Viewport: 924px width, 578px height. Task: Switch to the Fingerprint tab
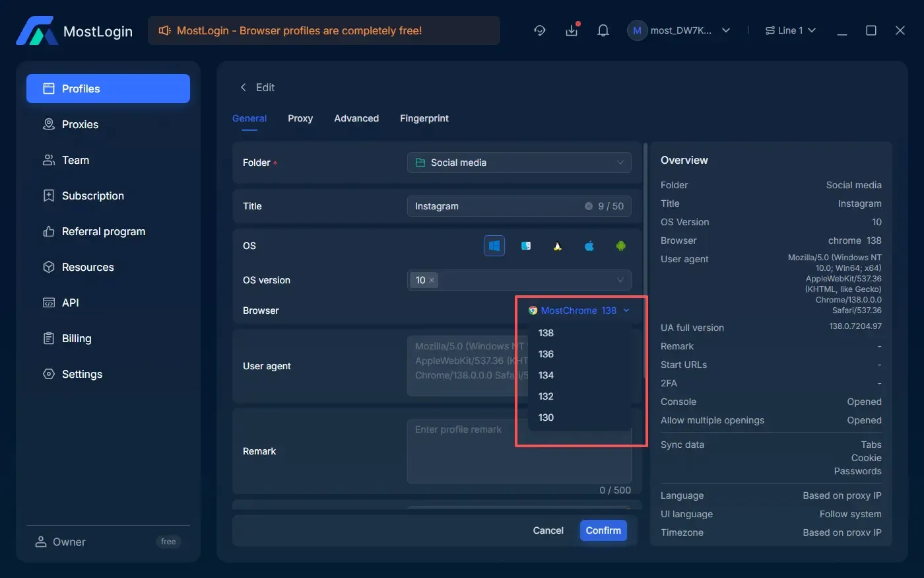click(x=424, y=118)
